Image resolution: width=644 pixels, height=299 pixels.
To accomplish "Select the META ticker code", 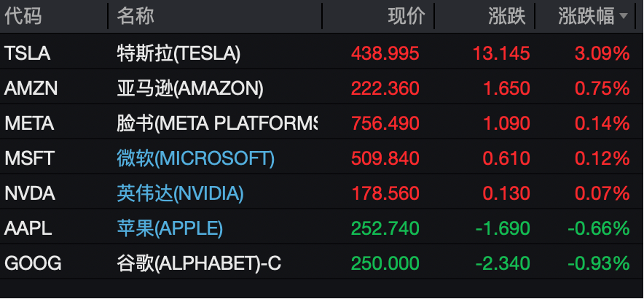I will 29,123.
